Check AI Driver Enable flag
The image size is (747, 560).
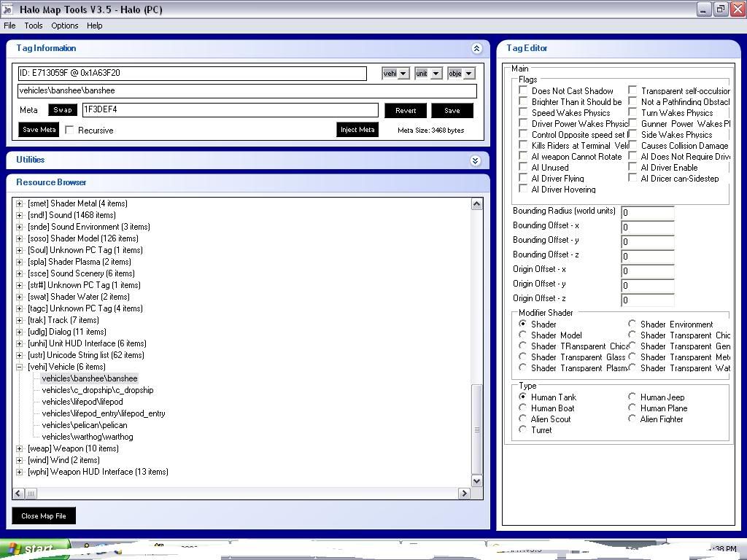[632, 167]
